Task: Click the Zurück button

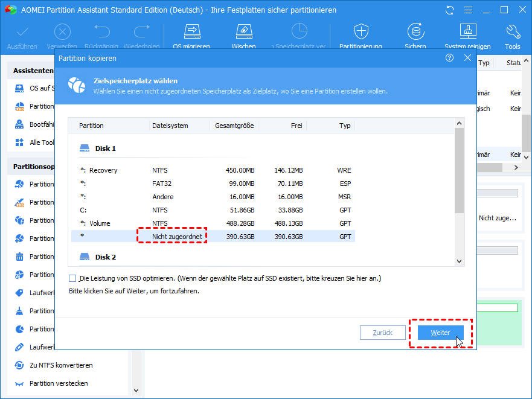Action: point(382,333)
